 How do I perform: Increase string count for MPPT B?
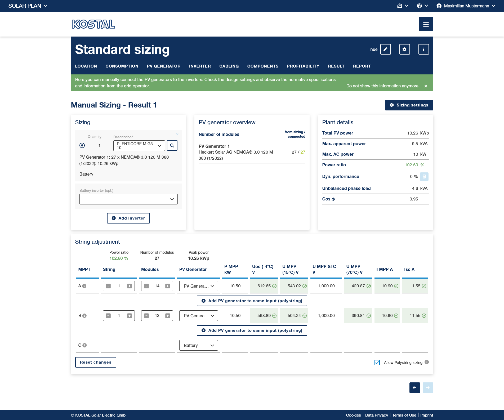pos(130,316)
